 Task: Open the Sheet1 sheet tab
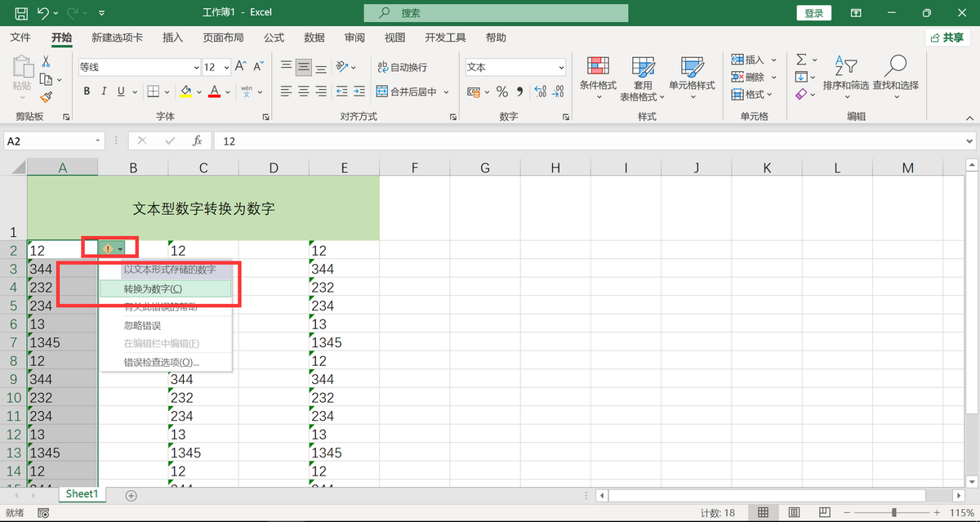[x=82, y=494]
